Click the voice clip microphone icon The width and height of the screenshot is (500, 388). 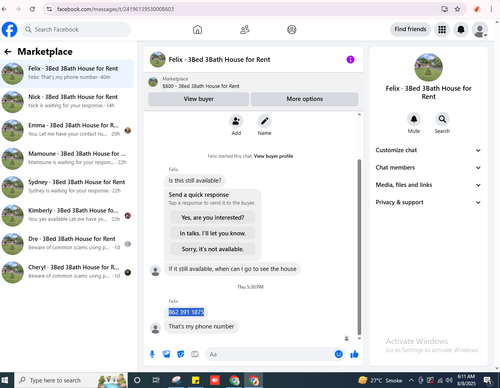[152, 354]
